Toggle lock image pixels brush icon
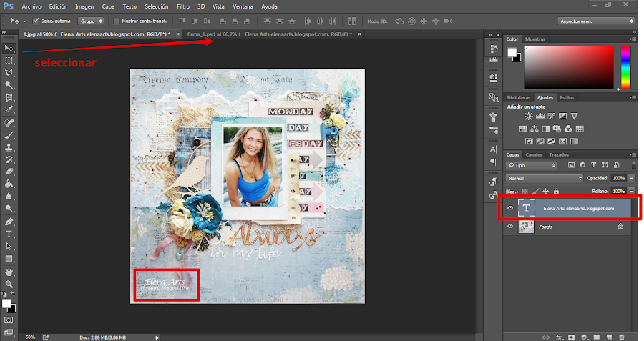The width and height of the screenshot is (644, 341). tap(535, 191)
